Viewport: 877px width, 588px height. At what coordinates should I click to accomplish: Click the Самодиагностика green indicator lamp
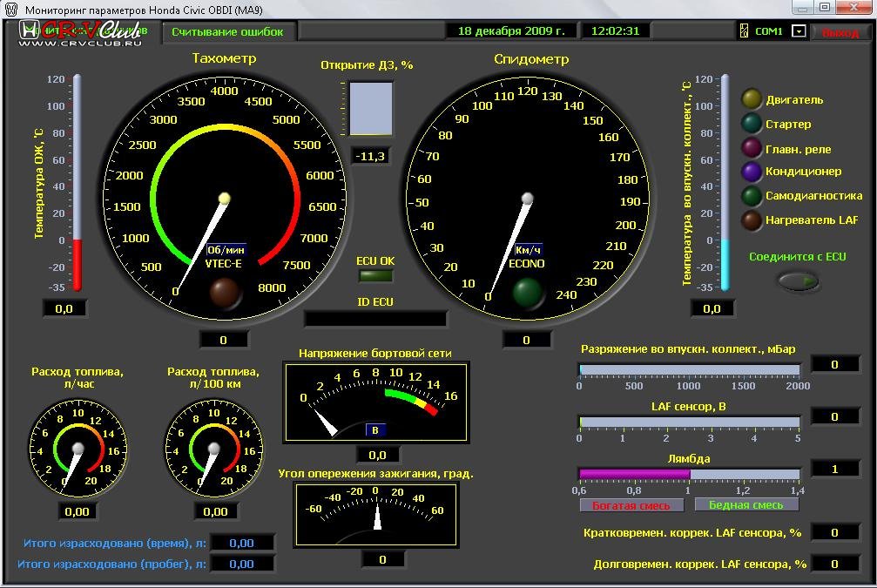(752, 196)
